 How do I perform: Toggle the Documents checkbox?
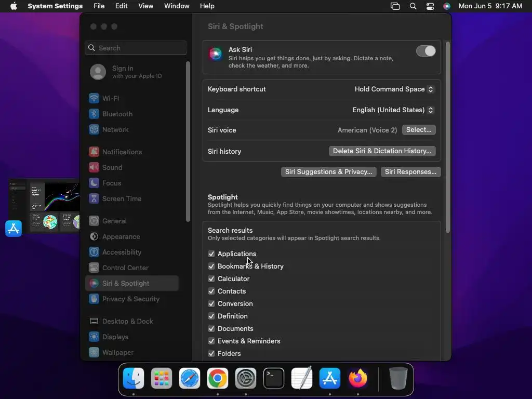click(211, 329)
